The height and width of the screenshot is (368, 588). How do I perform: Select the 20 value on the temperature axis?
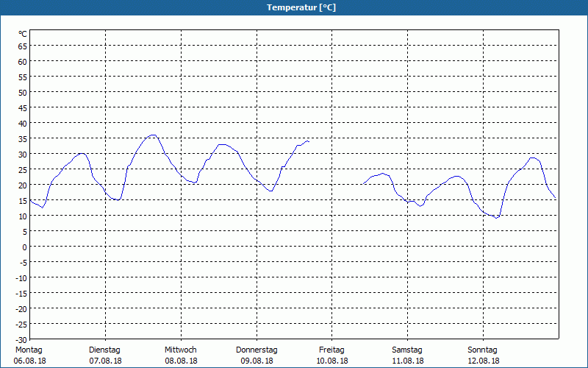23,185
